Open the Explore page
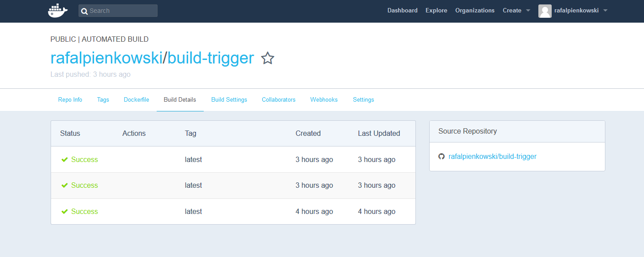 (x=436, y=11)
